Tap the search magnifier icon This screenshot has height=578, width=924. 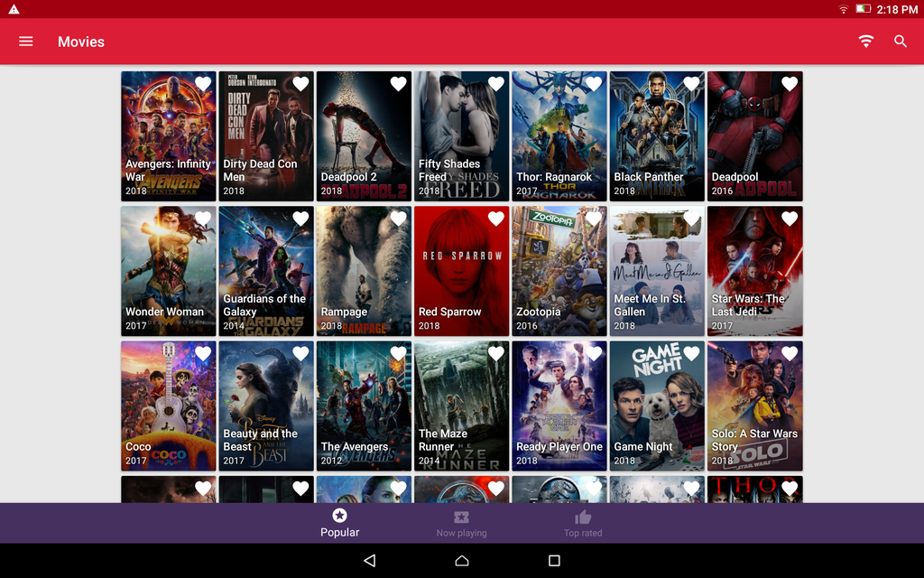click(x=900, y=42)
